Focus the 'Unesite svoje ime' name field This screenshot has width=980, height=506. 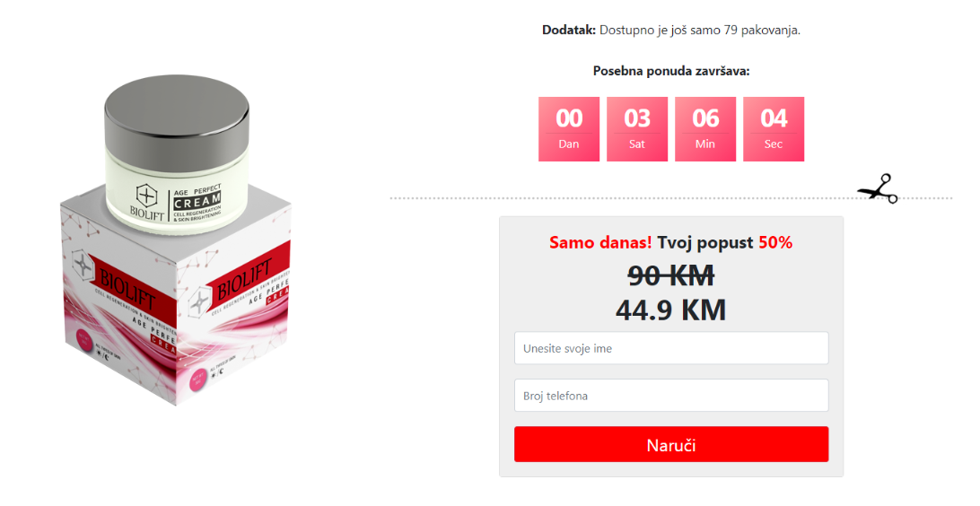671,348
